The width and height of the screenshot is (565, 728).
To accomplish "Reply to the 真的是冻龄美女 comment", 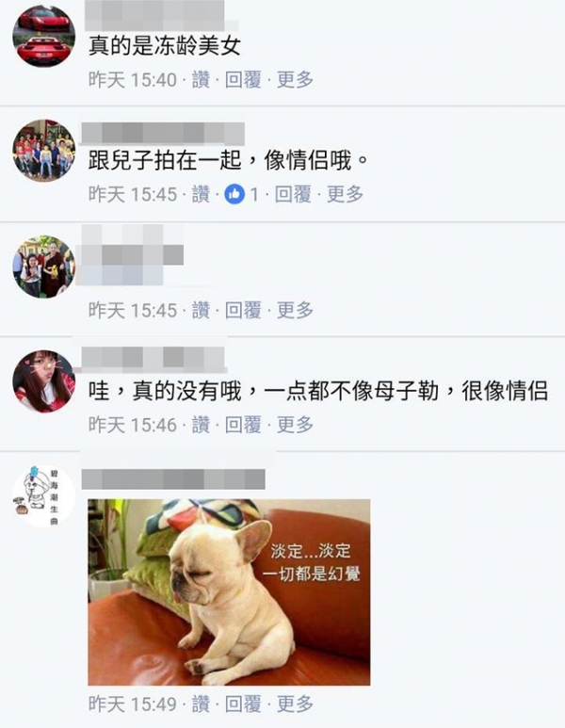I will coord(243,80).
